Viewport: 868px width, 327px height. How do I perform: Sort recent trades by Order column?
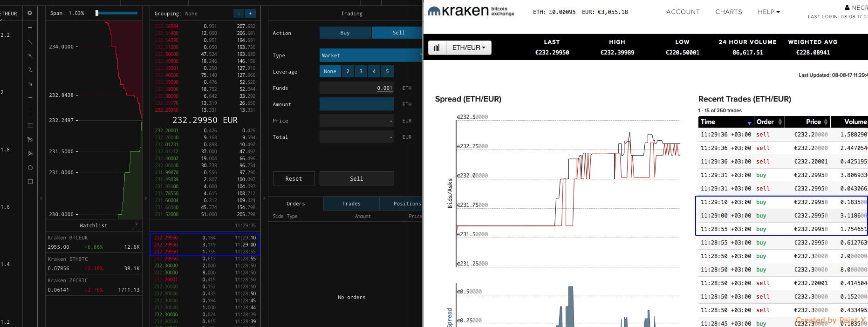click(x=769, y=122)
